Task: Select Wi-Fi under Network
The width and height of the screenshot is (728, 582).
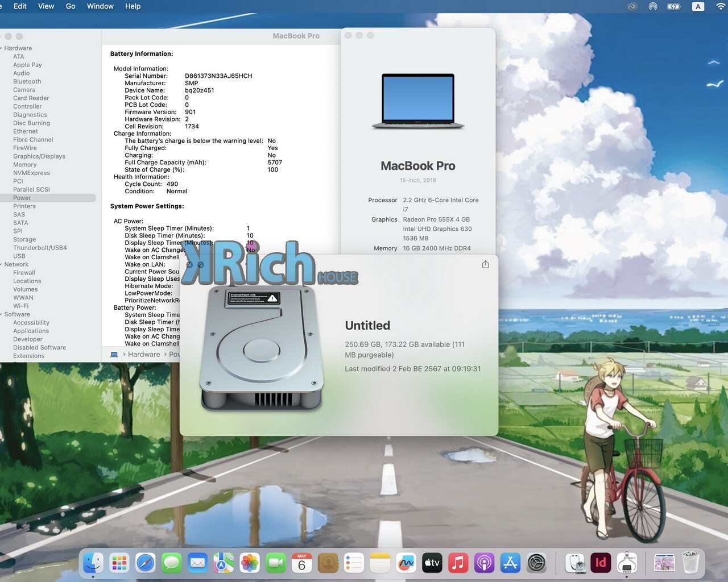Action: [21, 306]
